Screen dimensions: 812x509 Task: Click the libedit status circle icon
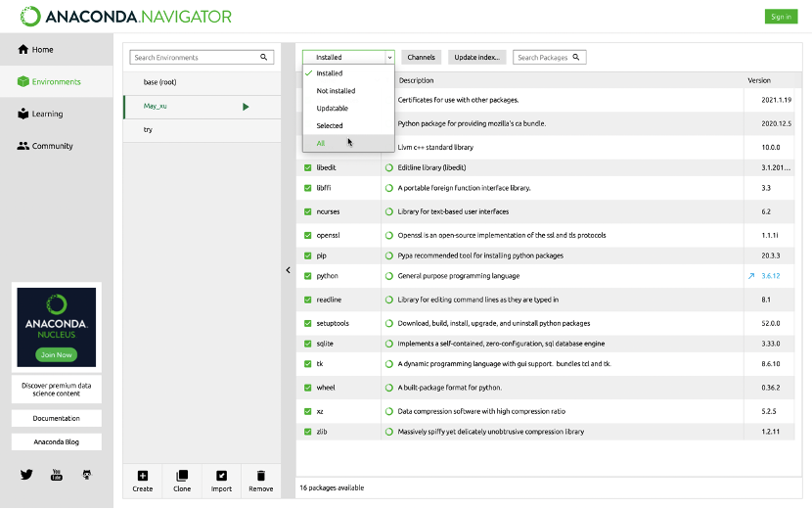pyautogui.click(x=389, y=167)
